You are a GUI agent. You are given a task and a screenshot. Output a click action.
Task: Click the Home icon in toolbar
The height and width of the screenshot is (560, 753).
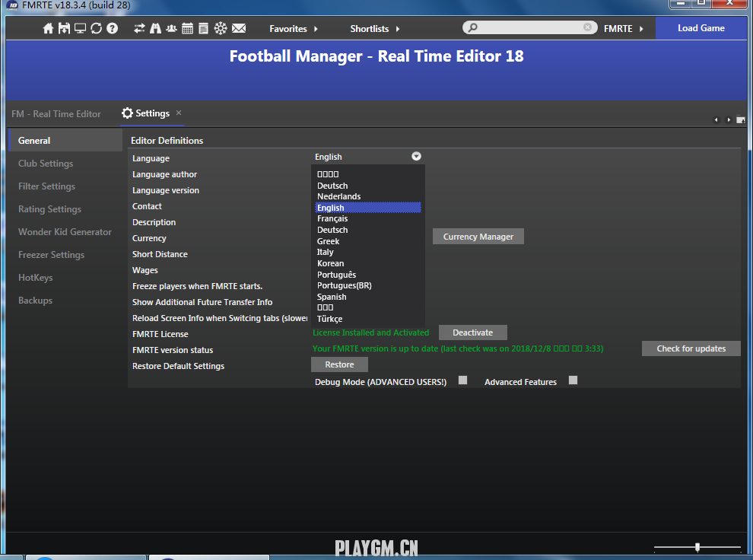(x=49, y=29)
